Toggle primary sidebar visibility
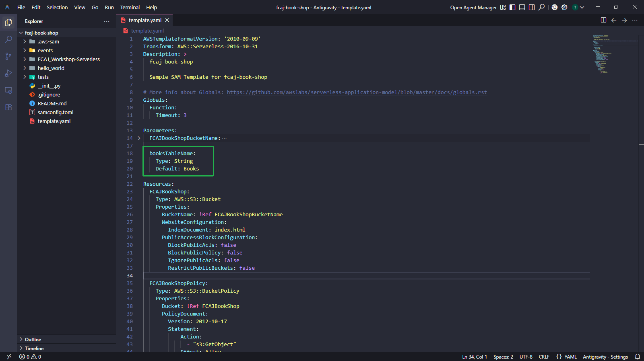Viewport: 644px width, 361px height. pos(512,7)
